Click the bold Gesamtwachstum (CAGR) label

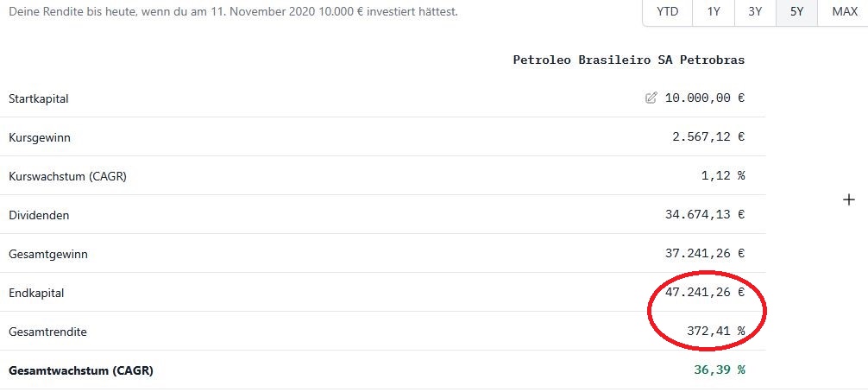click(81, 370)
